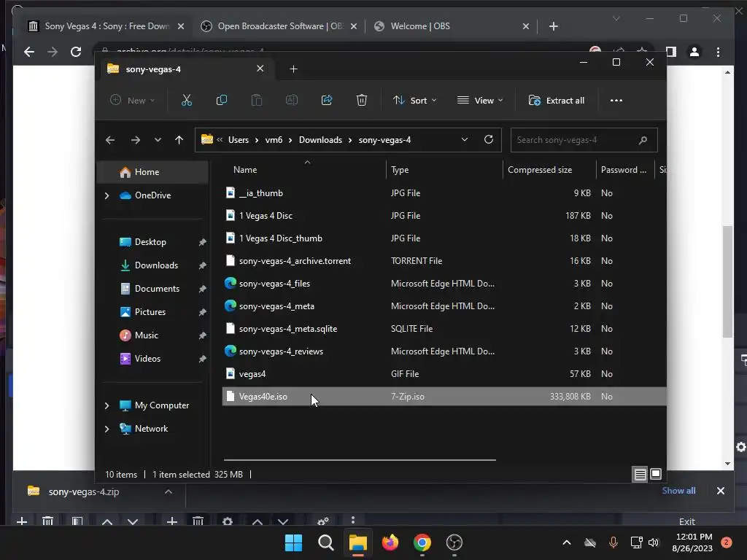Select the 1 Vegas 4 Disc file
This screenshot has width=747, height=560.
pyautogui.click(x=444, y=216)
